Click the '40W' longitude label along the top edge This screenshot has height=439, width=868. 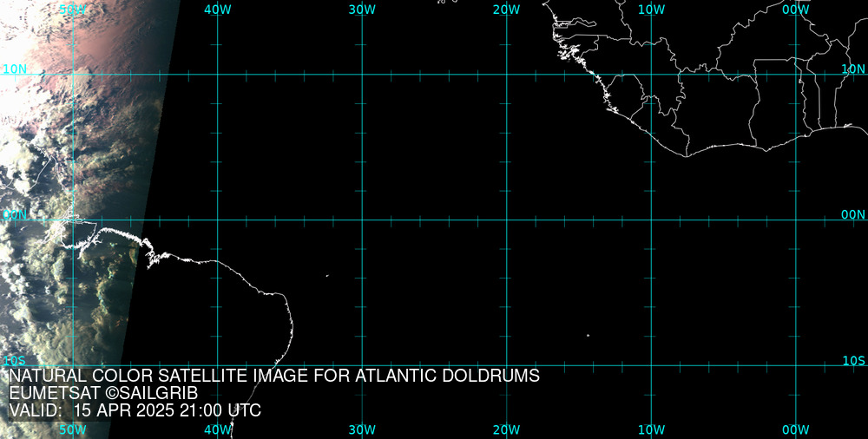[218, 10]
